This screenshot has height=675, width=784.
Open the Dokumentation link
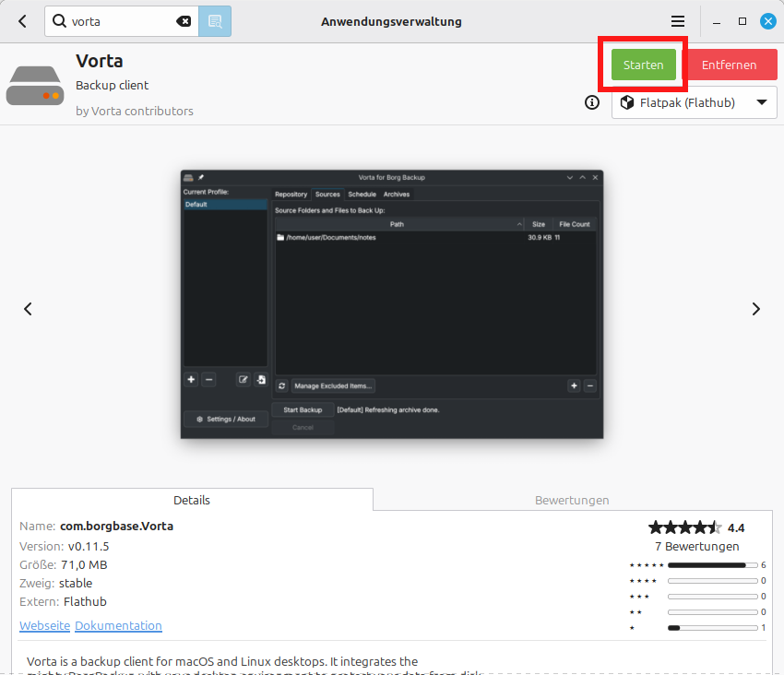pos(118,625)
